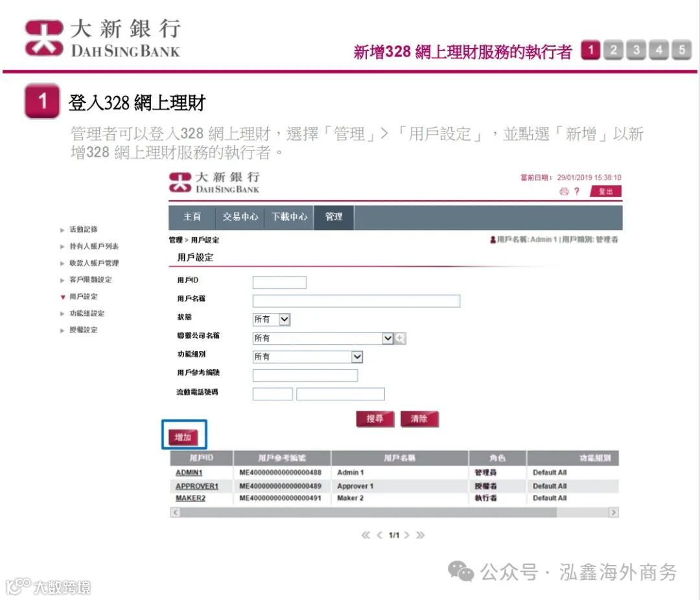This screenshot has width=700, height=600.
Task: Switch to the 下載中心 tab
Action: tap(289, 217)
